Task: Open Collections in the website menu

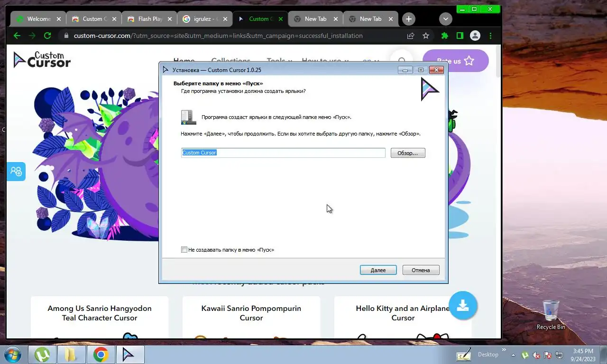Action: [231, 61]
